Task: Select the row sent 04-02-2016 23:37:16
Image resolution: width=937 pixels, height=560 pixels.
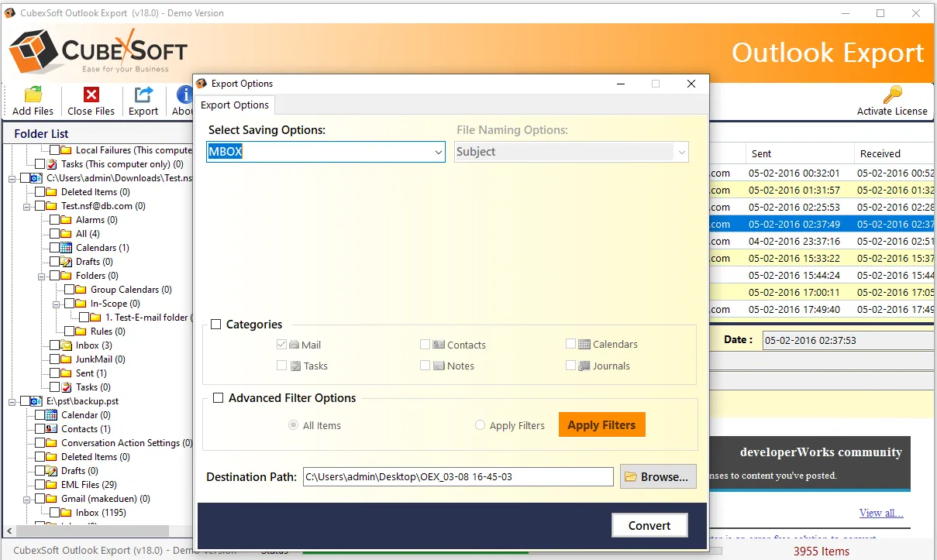Action: (x=822, y=241)
